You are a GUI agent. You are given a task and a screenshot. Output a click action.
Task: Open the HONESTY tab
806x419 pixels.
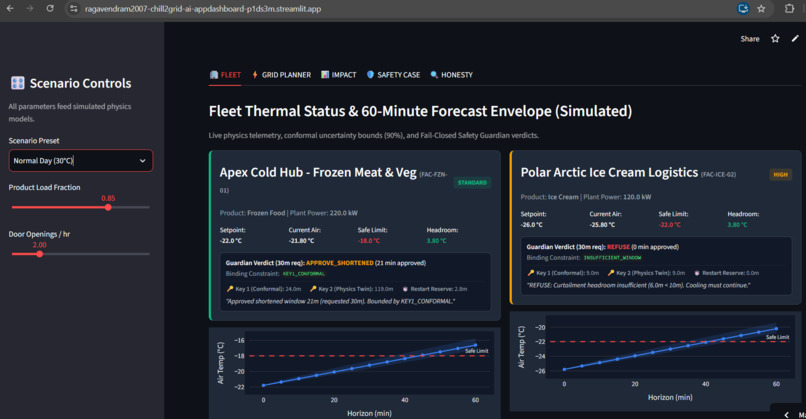(x=451, y=75)
